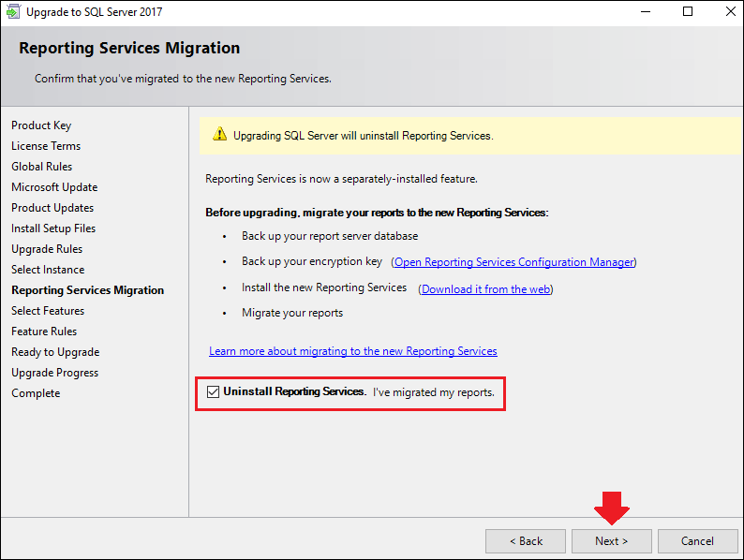Click the < Back button
Image resolution: width=744 pixels, height=560 pixels.
pyautogui.click(x=526, y=541)
